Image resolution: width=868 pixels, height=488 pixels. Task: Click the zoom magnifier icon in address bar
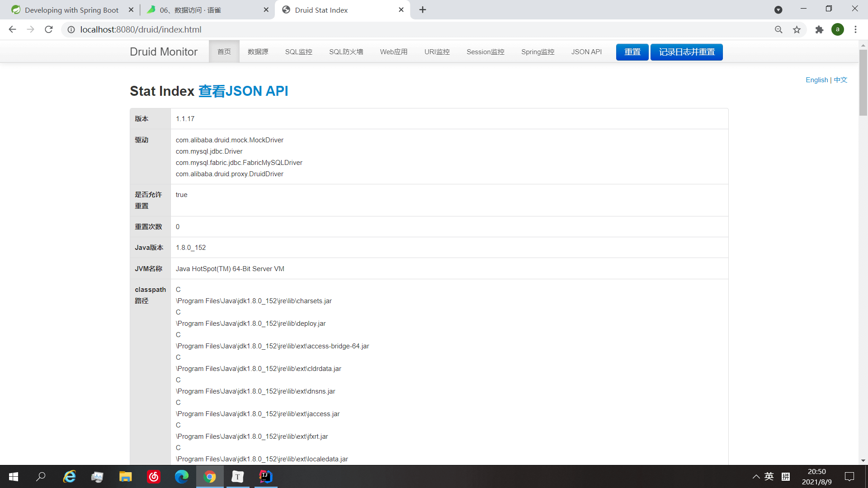778,29
